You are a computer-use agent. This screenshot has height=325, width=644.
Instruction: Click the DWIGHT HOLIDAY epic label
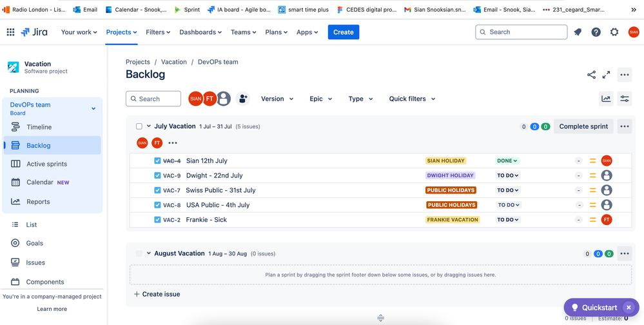[450, 175]
